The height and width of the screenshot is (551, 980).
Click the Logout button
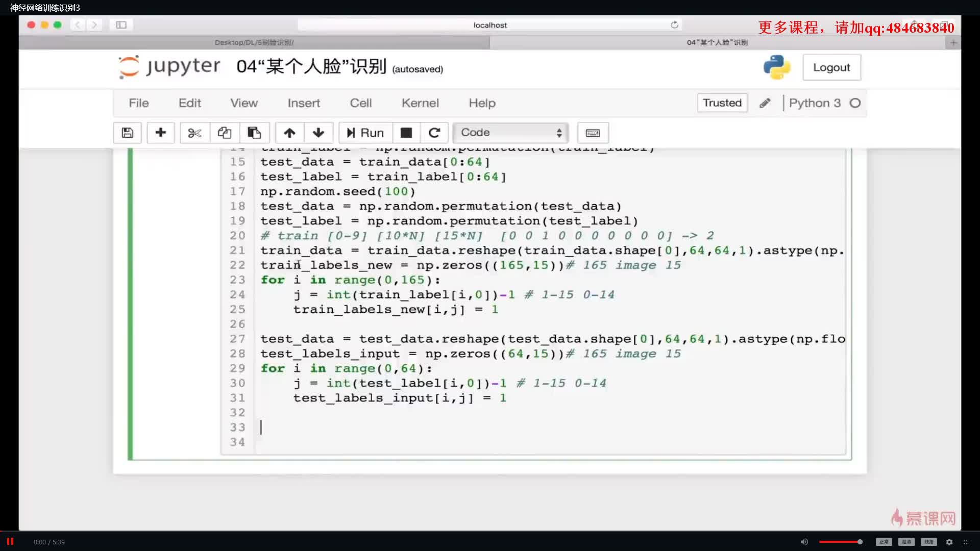click(831, 67)
